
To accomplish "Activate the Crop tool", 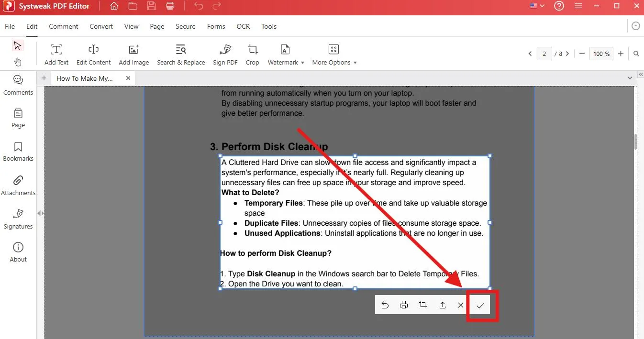I will point(252,53).
